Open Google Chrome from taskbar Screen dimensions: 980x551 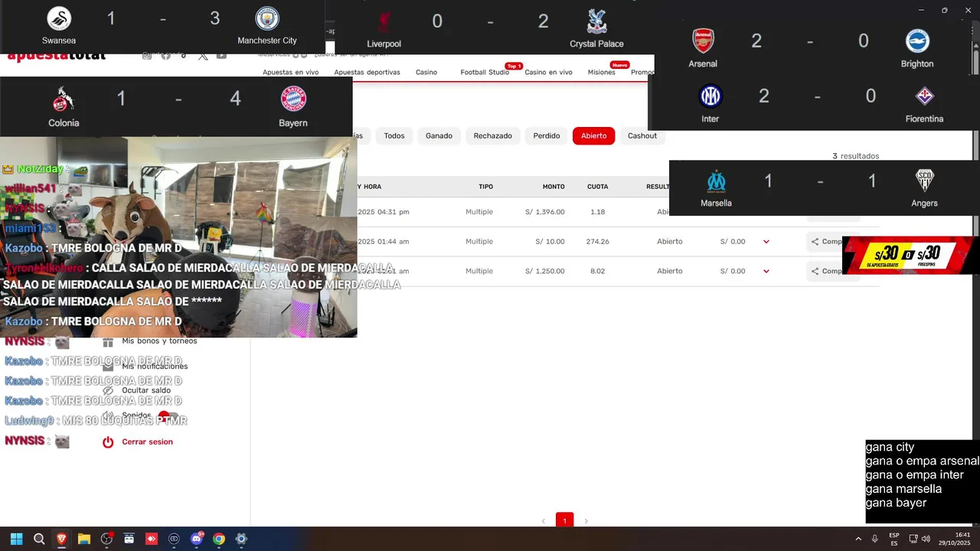click(219, 539)
